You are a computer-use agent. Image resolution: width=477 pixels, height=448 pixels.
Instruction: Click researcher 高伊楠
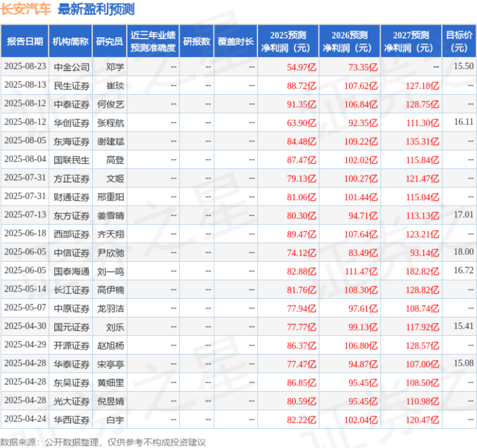pyautogui.click(x=111, y=290)
